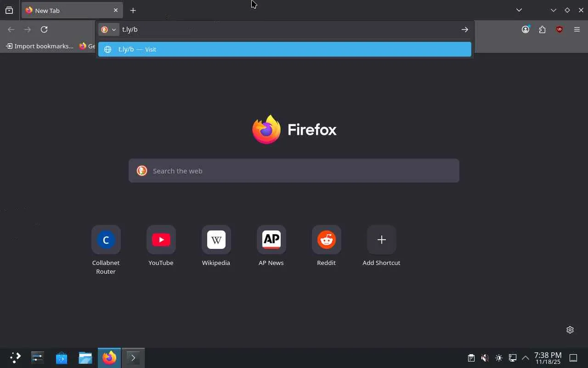
Task: Open the Firefox View tab manager icon
Action: pyautogui.click(x=9, y=10)
